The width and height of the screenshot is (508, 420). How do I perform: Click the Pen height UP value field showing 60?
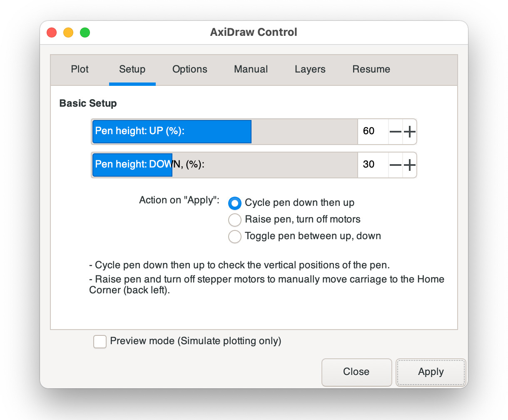(373, 132)
